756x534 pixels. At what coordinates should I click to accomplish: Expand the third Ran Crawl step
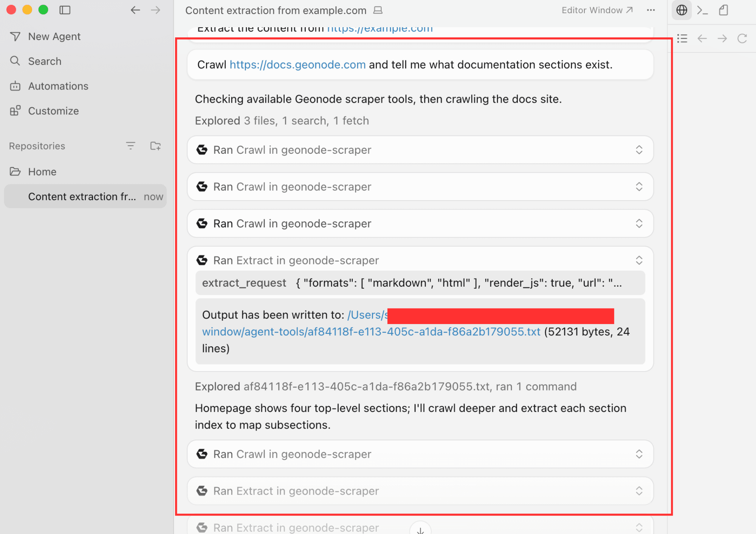(420, 224)
